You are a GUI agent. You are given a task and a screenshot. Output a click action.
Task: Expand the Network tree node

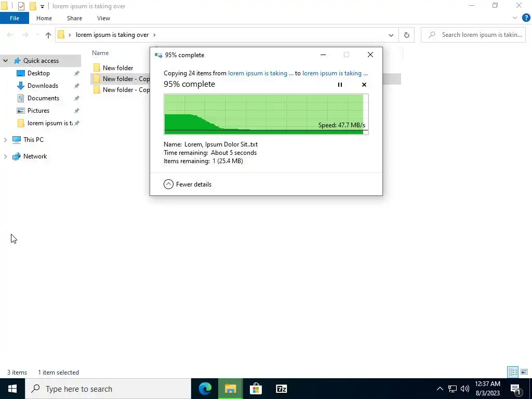pyautogui.click(x=5, y=156)
